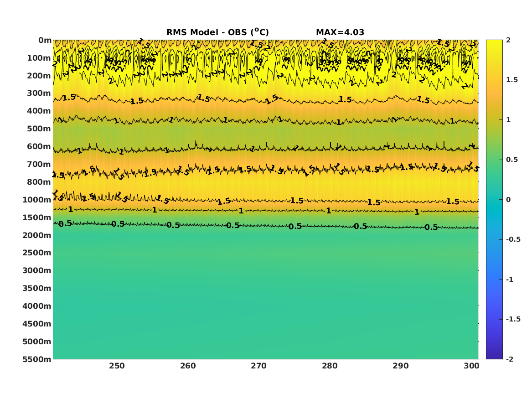Click the teal middle of the colorbar
The height and width of the screenshot is (399, 532).
[x=494, y=200]
